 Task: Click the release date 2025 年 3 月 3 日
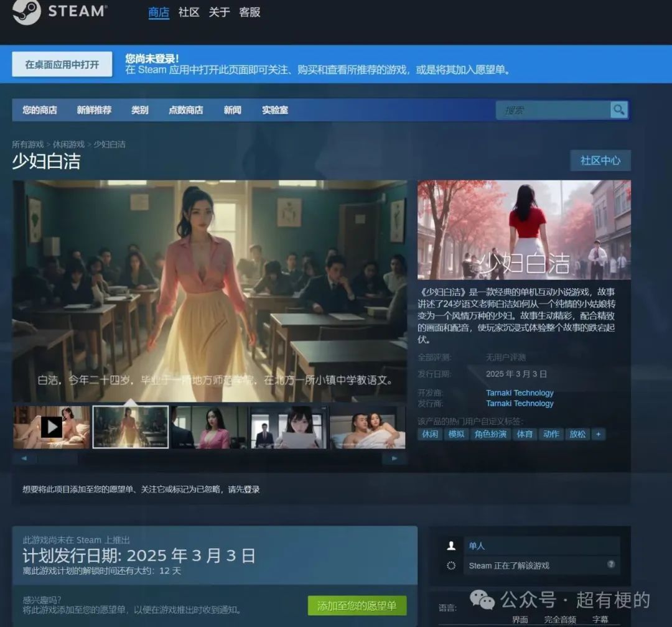516,374
